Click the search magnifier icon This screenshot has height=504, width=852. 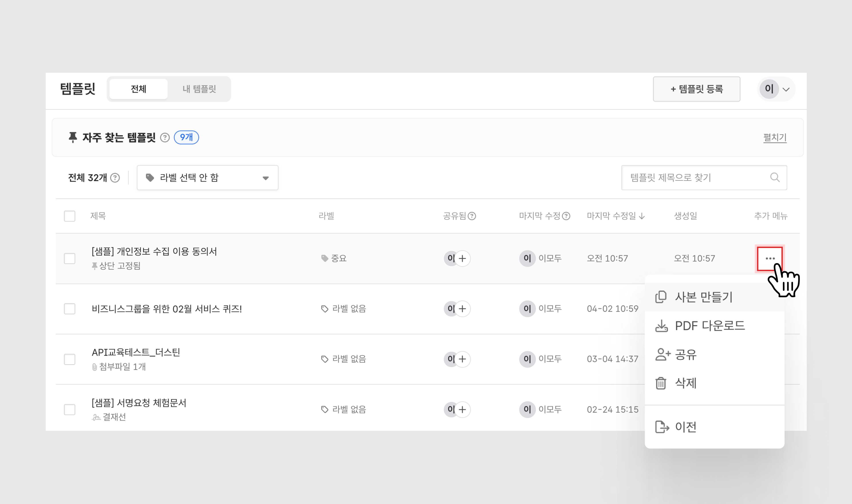(775, 177)
